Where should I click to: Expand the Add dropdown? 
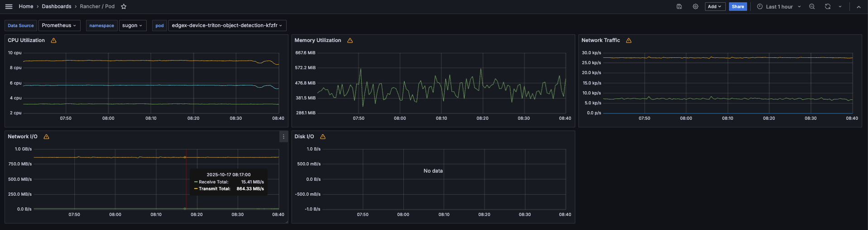pos(715,6)
